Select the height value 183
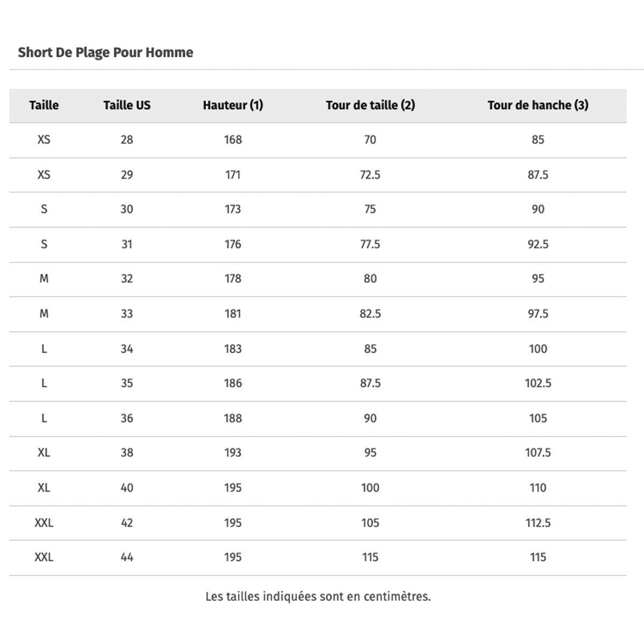This screenshot has width=644, height=644. [233, 349]
